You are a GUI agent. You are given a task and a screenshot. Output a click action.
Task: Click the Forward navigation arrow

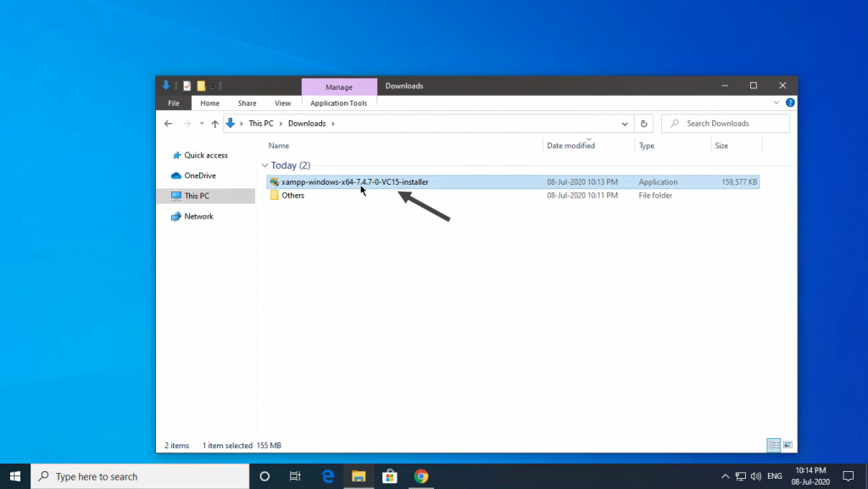[x=186, y=124]
